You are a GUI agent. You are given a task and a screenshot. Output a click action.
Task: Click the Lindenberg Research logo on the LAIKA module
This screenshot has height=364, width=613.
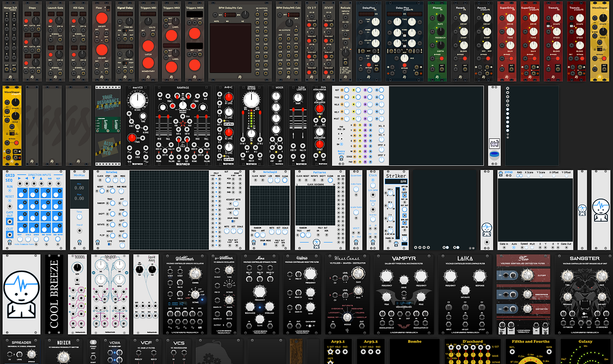(x=464, y=332)
